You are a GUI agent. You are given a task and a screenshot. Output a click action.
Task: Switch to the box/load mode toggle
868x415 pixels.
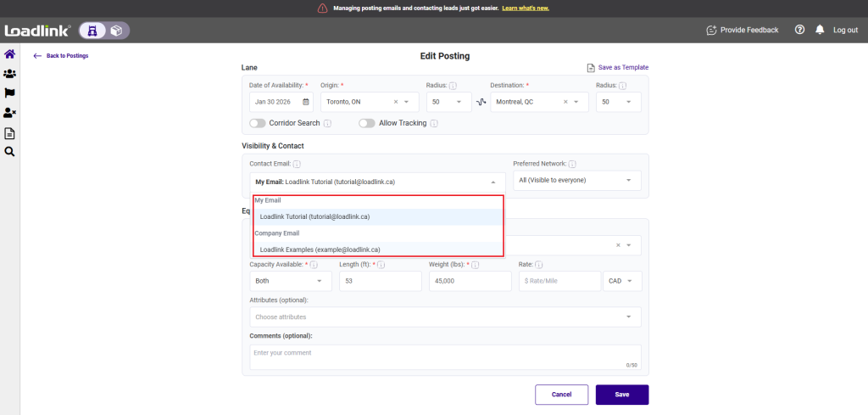(115, 31)
